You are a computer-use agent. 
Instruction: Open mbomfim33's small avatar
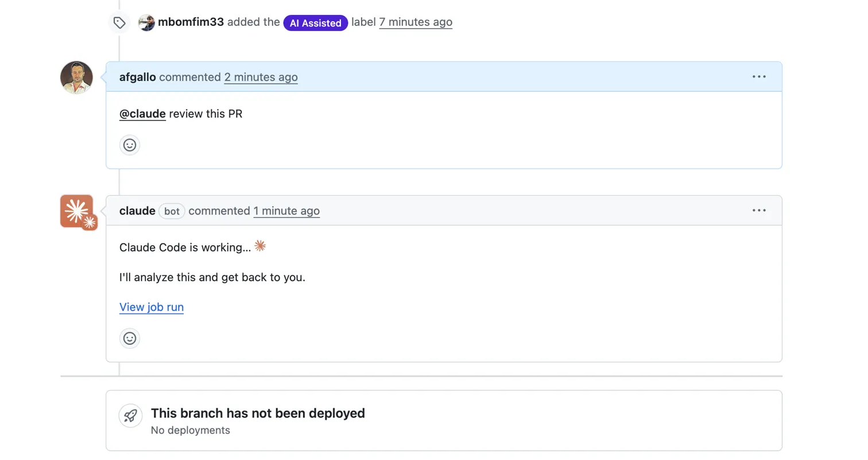point(147,23)
